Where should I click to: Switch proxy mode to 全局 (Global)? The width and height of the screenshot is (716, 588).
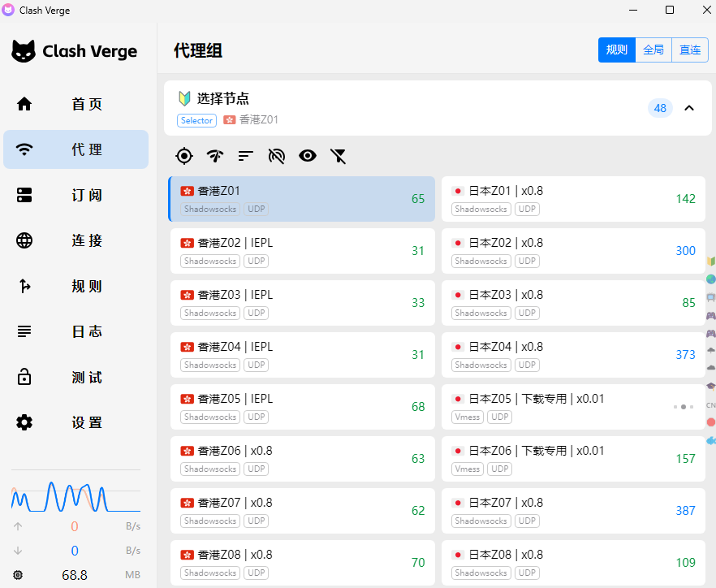pos(653,50)
